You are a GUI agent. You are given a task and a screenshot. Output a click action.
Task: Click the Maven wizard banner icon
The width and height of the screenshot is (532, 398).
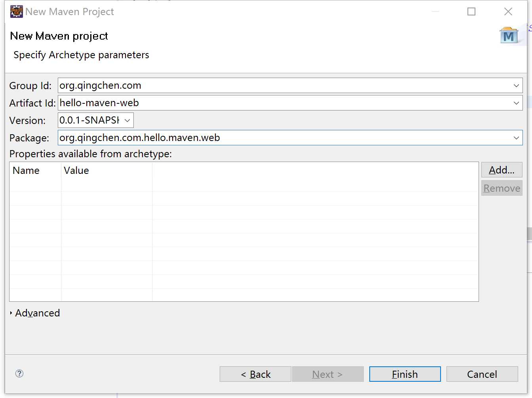(x=509, y=36)
